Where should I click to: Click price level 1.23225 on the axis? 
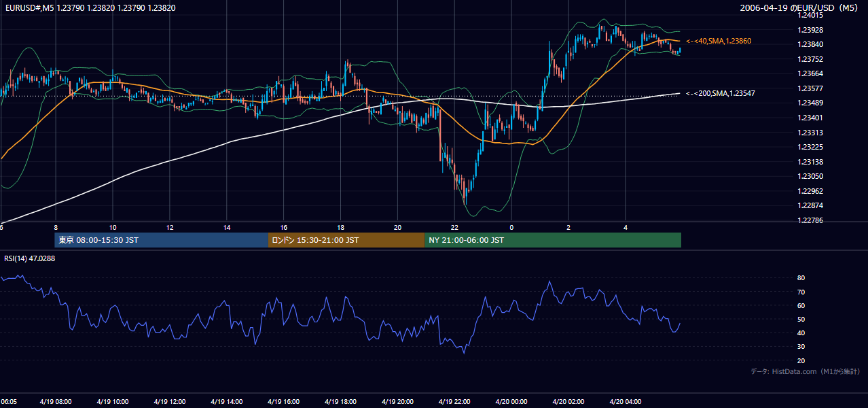click(812, 147)
